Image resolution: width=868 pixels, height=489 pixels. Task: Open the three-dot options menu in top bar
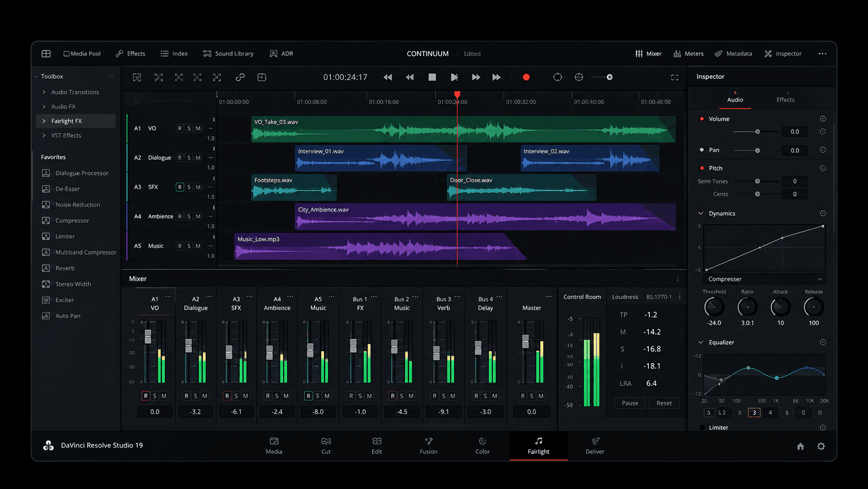[x=822, y=54]
